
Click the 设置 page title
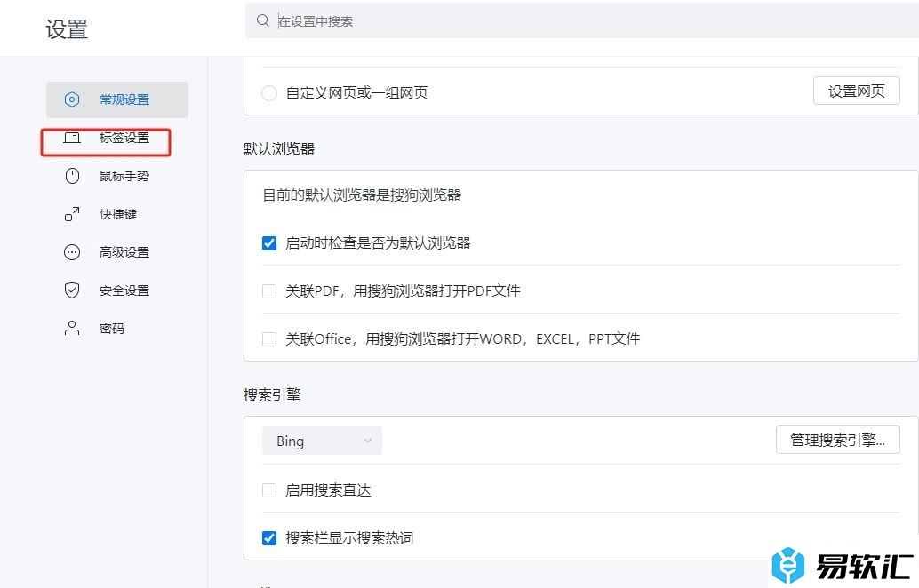67,29
